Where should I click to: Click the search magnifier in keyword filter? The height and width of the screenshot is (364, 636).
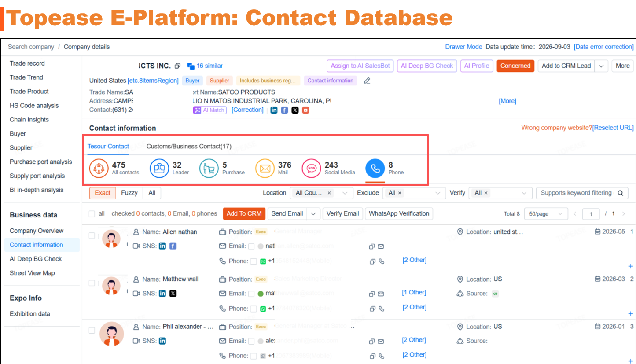620,193
